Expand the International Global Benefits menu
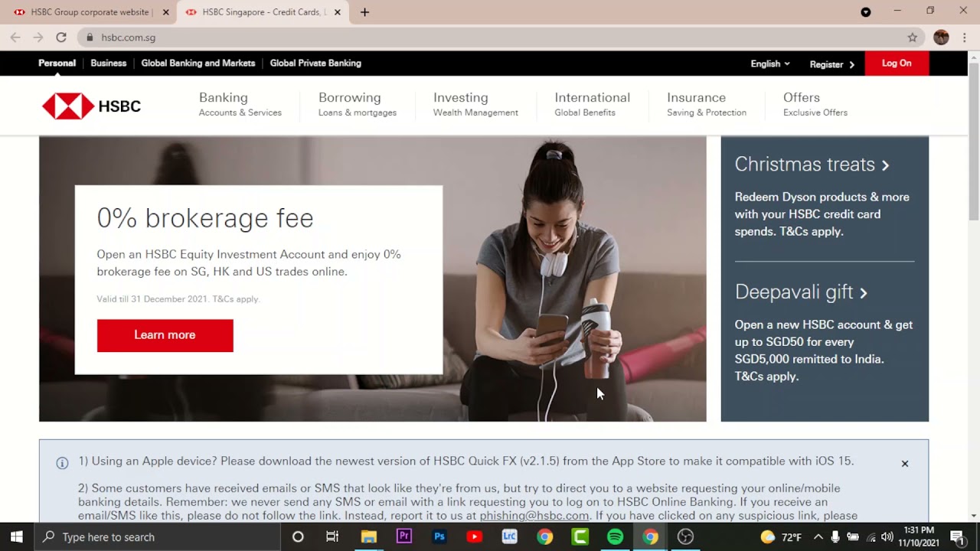Screen dimensions: 980x551 click(592, 104)
